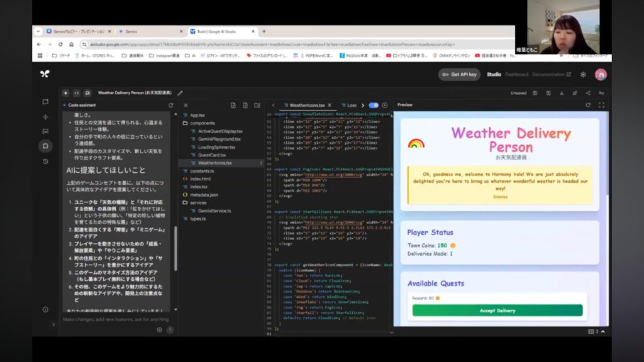644x362 pixels.
Task: Open the History icon in the left sidebar
Action: click(x=45, y=162)
